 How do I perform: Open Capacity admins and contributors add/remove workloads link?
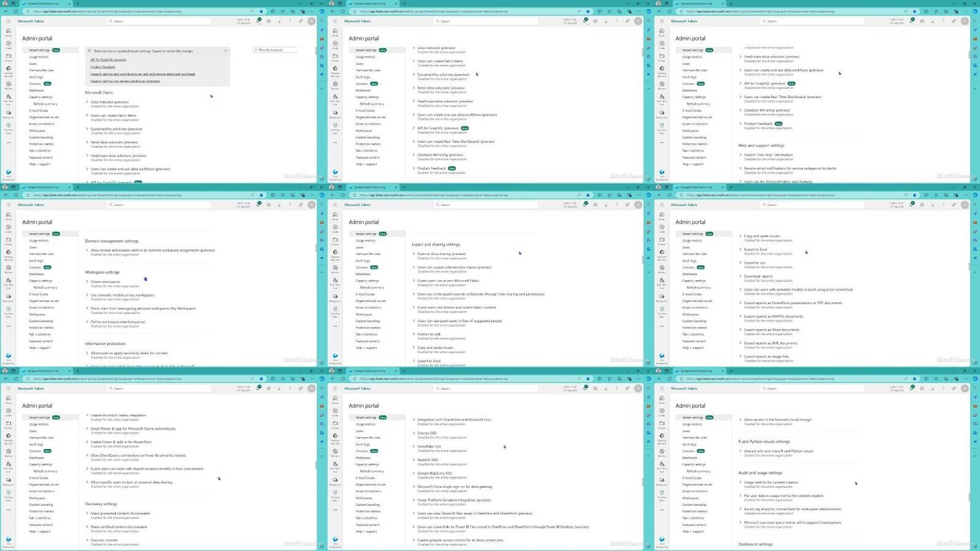(143, 74)
